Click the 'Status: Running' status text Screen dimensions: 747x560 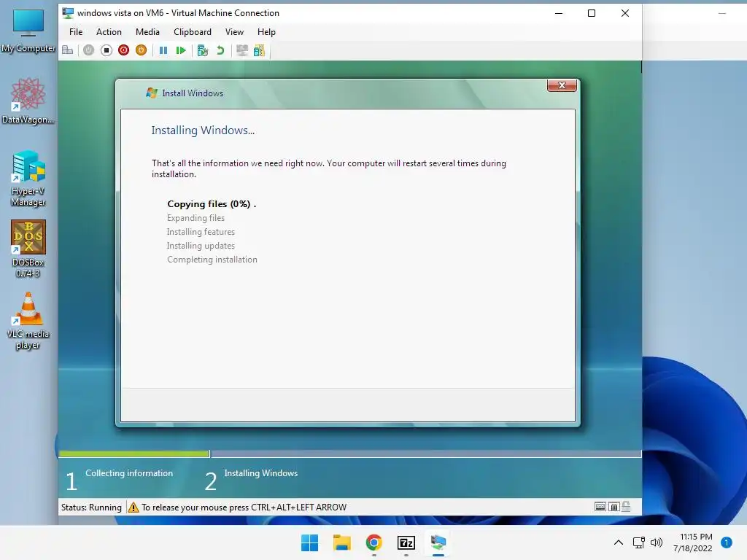91,507
